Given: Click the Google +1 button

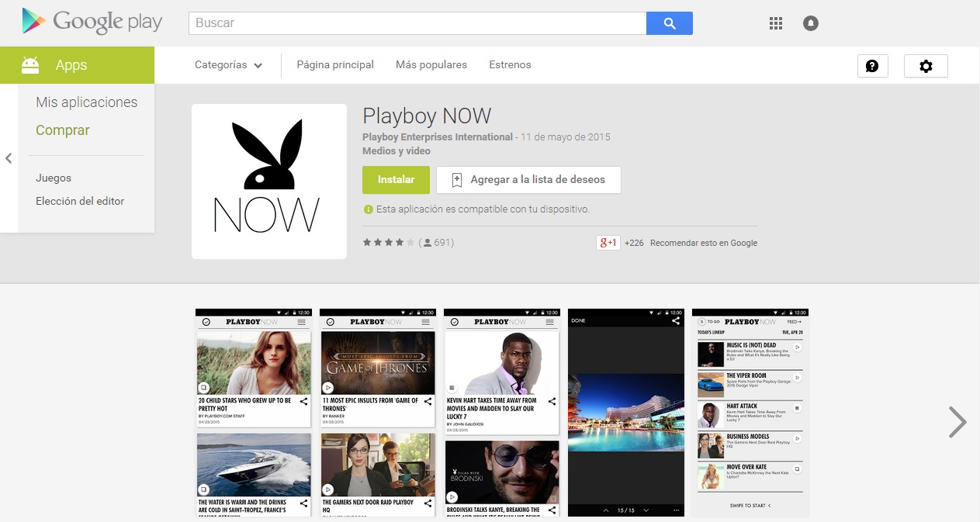Looking at the screenshot, I should 608,243.
